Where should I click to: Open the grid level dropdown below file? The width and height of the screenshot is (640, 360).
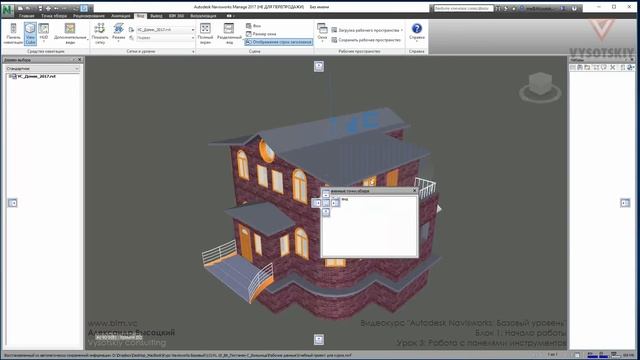click(x=165, y=38)
